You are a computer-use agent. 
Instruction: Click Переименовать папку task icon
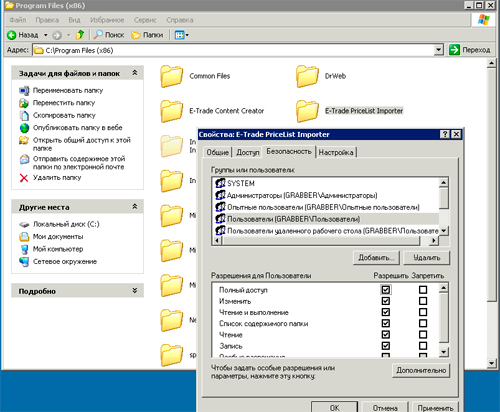tap(24, 90)
